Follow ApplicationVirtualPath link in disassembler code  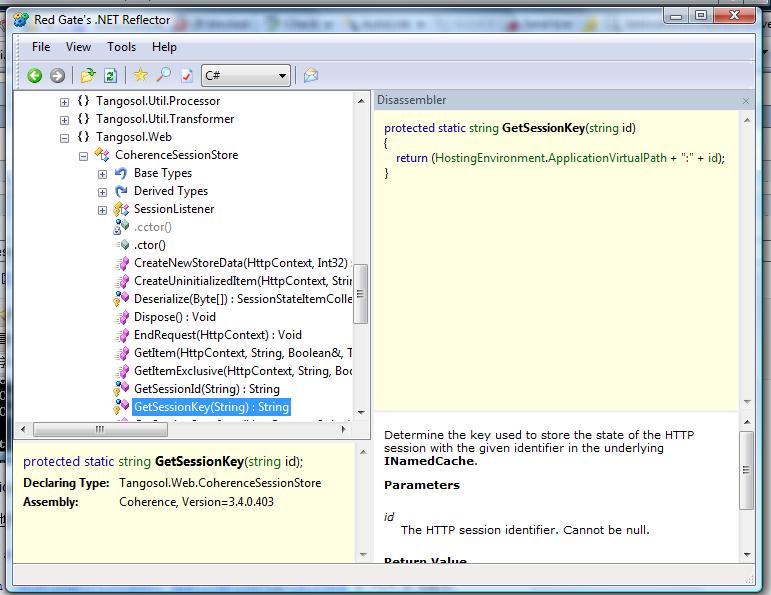(x=607, y=158)
